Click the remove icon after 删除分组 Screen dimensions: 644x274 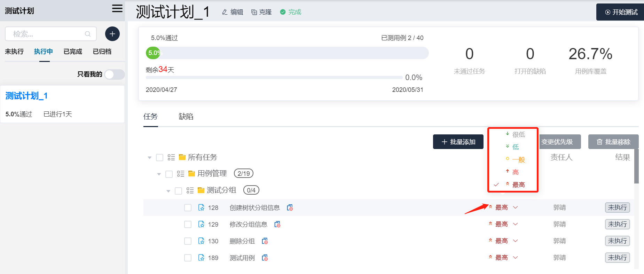coord(265,241)
